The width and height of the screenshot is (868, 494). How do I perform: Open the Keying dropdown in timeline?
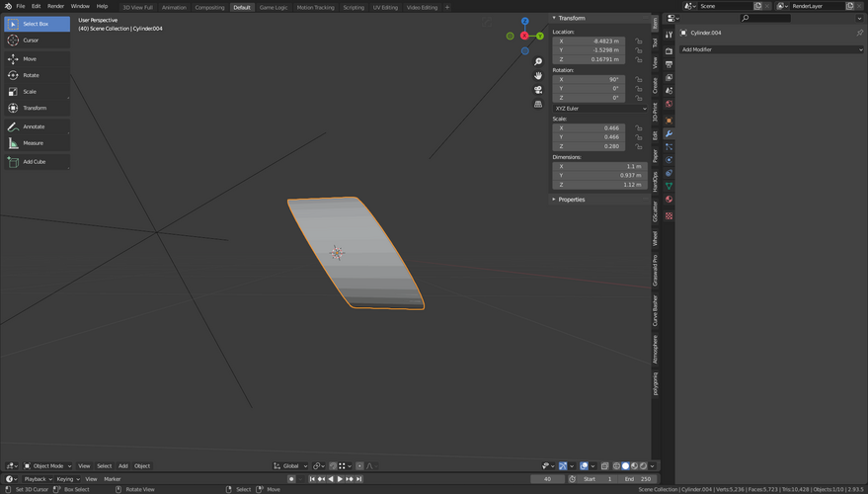click(x=67, y=479)
